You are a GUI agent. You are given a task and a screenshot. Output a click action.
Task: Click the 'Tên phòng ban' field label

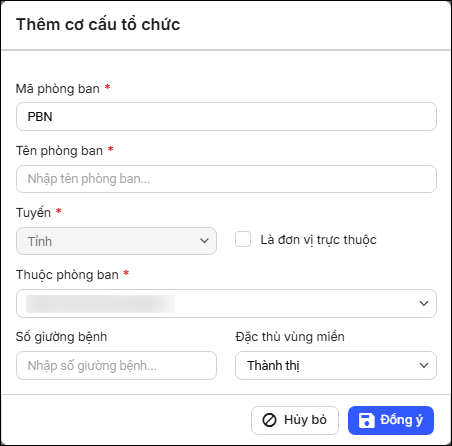pyautogui.click(x=59, y=151)
